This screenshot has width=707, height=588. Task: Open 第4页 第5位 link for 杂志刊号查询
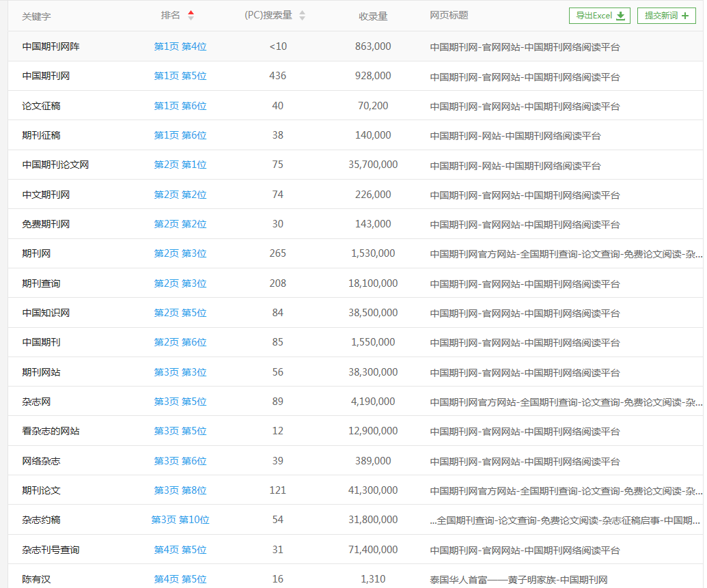point(179,549)
